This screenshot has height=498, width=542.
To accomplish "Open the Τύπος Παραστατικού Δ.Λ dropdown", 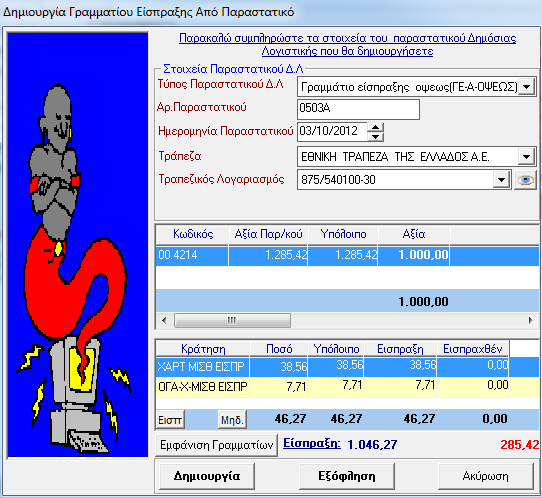I will pyautogui.click(x=526, y=87).
